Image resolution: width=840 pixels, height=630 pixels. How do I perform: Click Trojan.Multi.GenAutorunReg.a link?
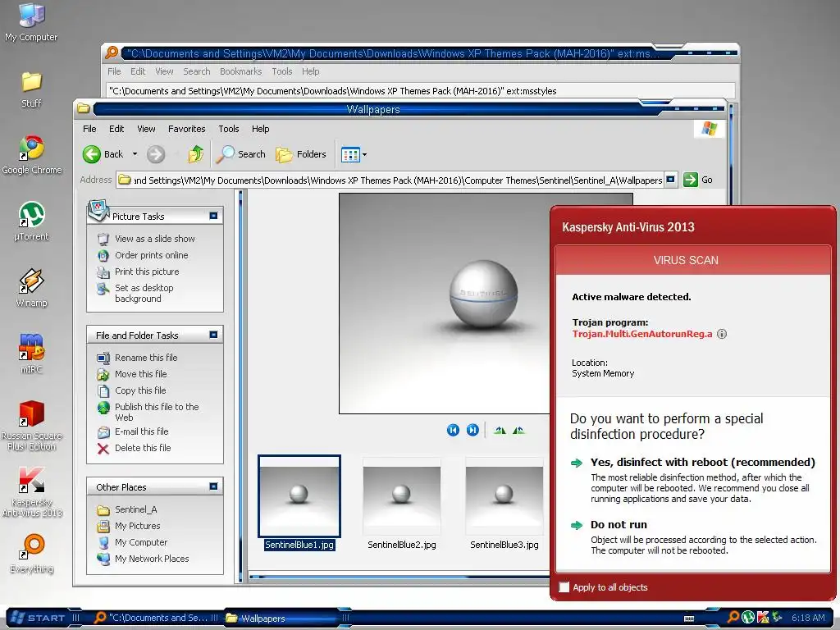pos(641,335)
